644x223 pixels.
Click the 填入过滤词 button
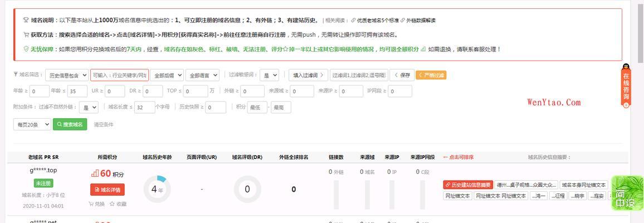pyautogui.click(x=309, y=75)
